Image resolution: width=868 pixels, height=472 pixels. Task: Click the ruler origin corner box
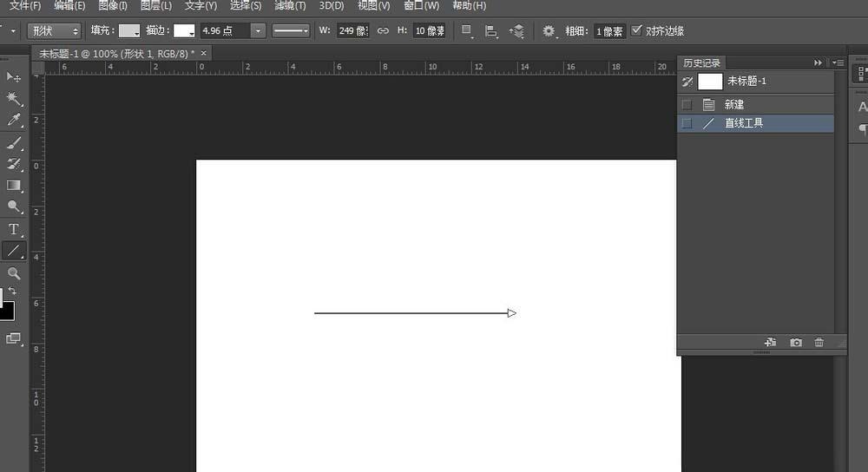click(37, 68)
